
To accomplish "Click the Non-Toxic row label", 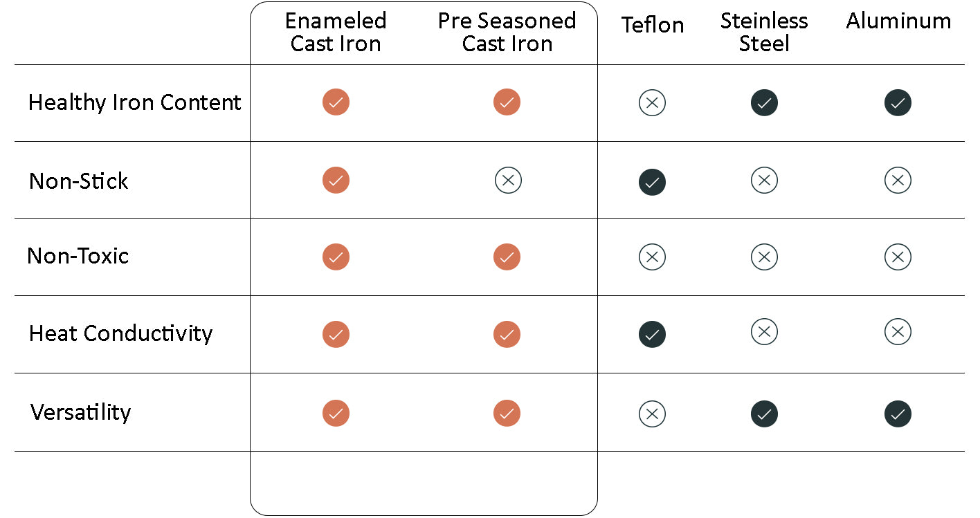I will [x=78, y=256].
